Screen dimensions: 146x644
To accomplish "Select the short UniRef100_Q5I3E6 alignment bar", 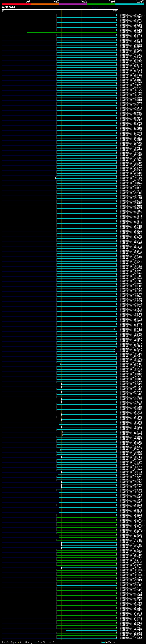I will click(x=92, y=631).
